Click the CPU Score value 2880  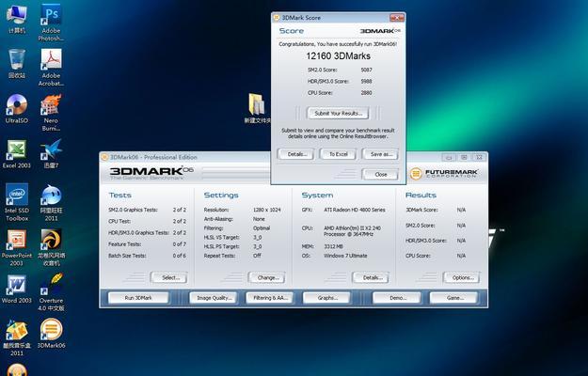(x=366, y=92)
